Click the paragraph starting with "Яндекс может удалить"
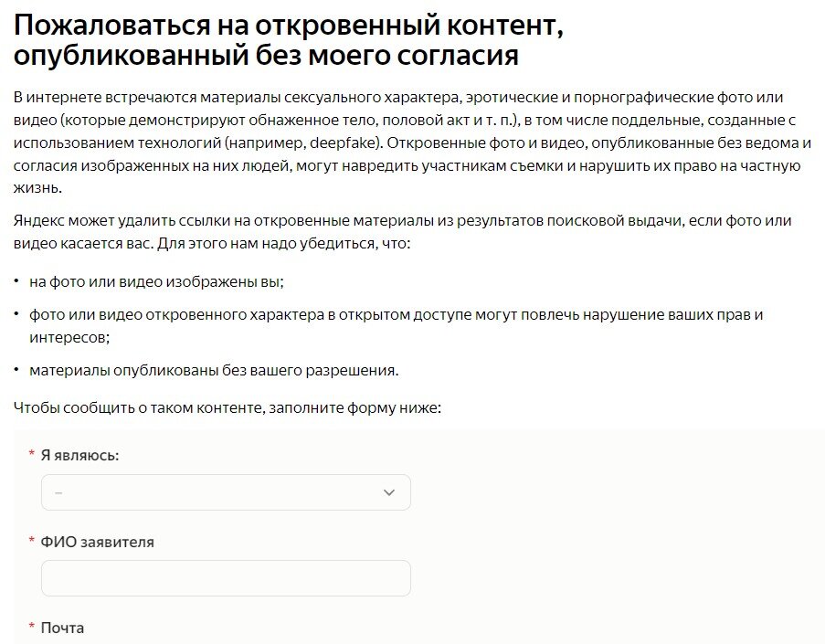The height and width of the screenshot is (644, 825). click(403, 231)
